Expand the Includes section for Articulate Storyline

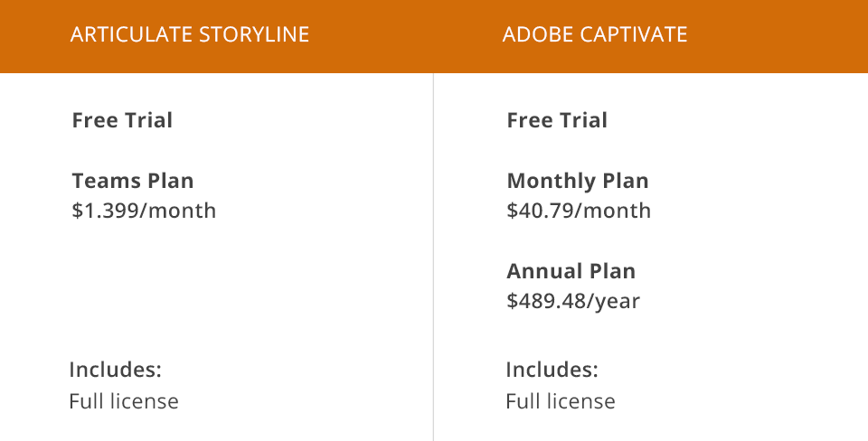pyautogui.click(x=115, y=370)
